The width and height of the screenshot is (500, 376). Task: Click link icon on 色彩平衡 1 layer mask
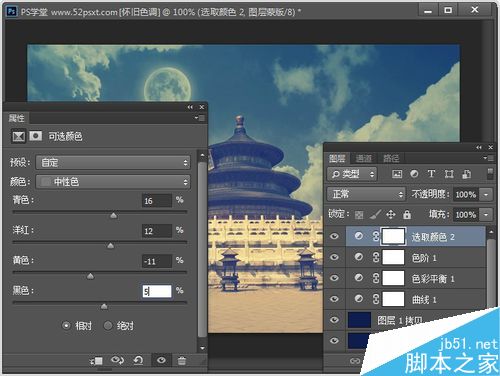point(376,278)
